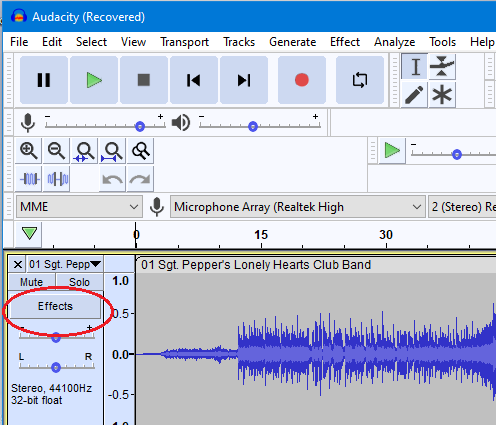Open the Effect menu
Image resolution: width=496 pixels, height=425 pixels.
coord(345,42)
